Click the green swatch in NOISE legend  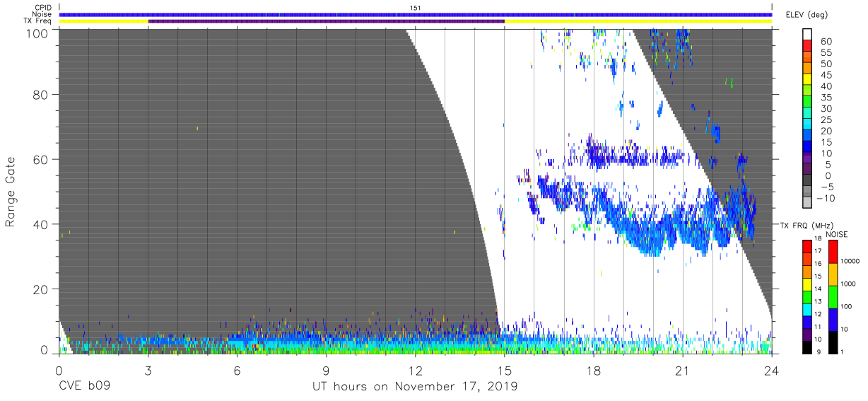pyautogui.click(x=833, y=297)
